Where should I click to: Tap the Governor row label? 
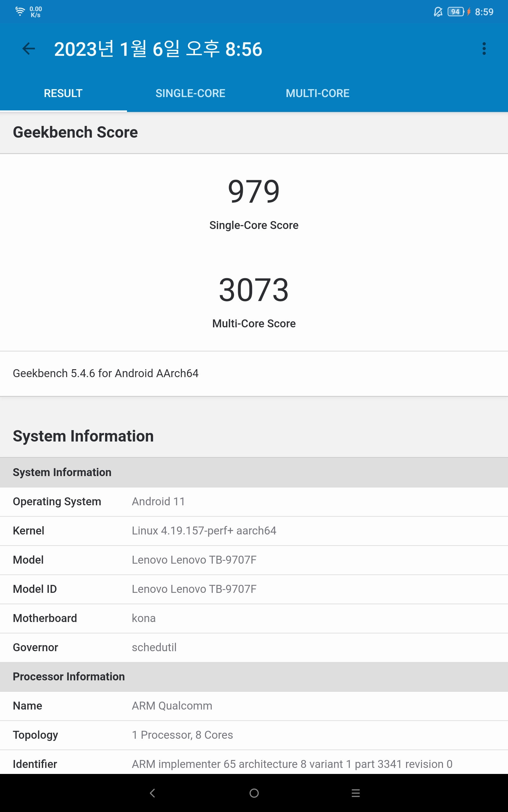pyautogui.click(x=35, y=647)
